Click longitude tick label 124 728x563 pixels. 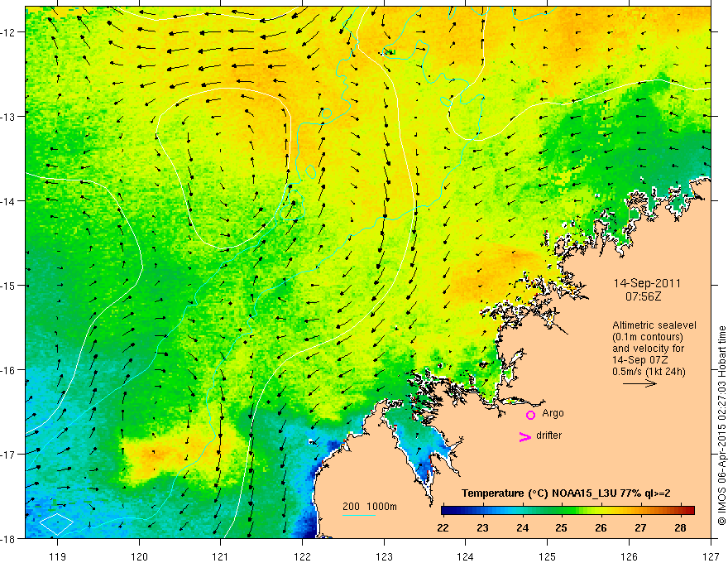coord(466,557)
